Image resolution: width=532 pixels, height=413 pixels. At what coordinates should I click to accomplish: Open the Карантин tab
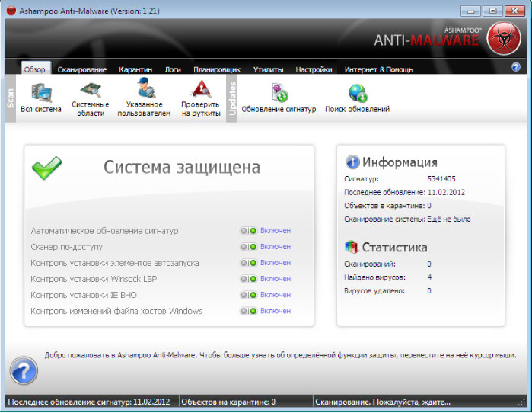click(135, 69)
